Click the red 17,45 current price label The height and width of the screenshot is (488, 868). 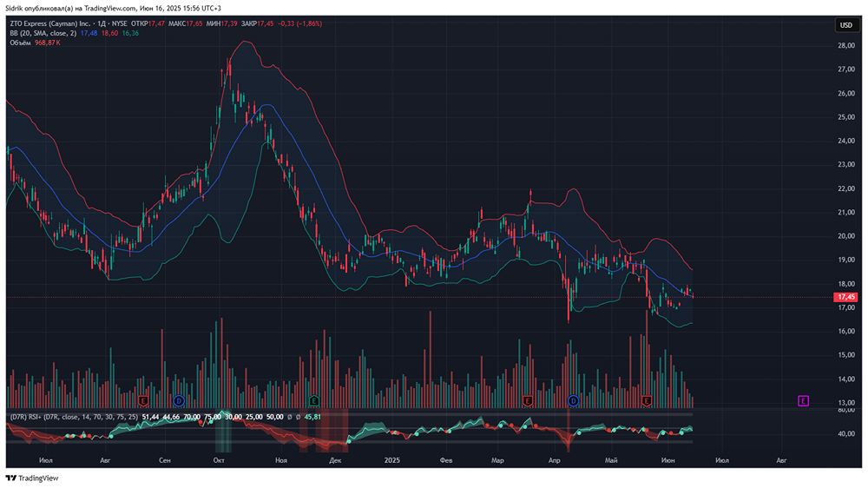[845, 298]
